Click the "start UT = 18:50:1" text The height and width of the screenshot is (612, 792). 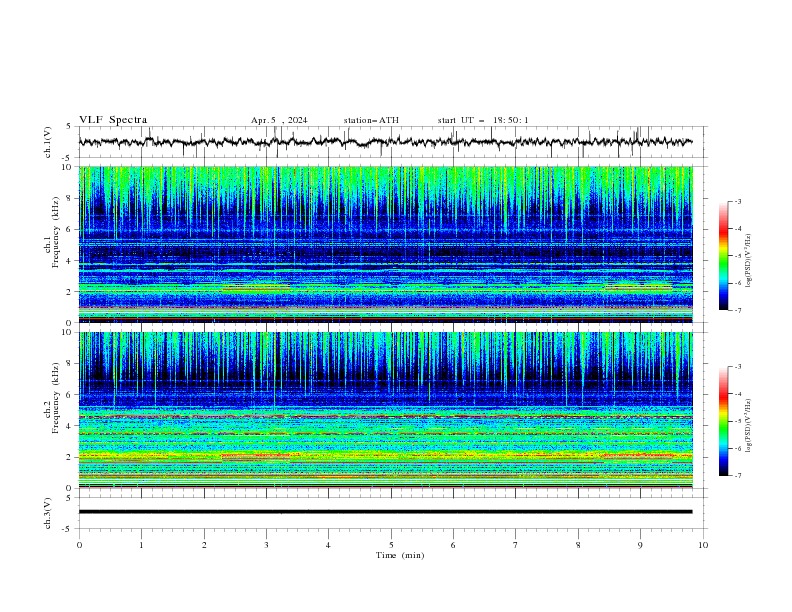483,120
